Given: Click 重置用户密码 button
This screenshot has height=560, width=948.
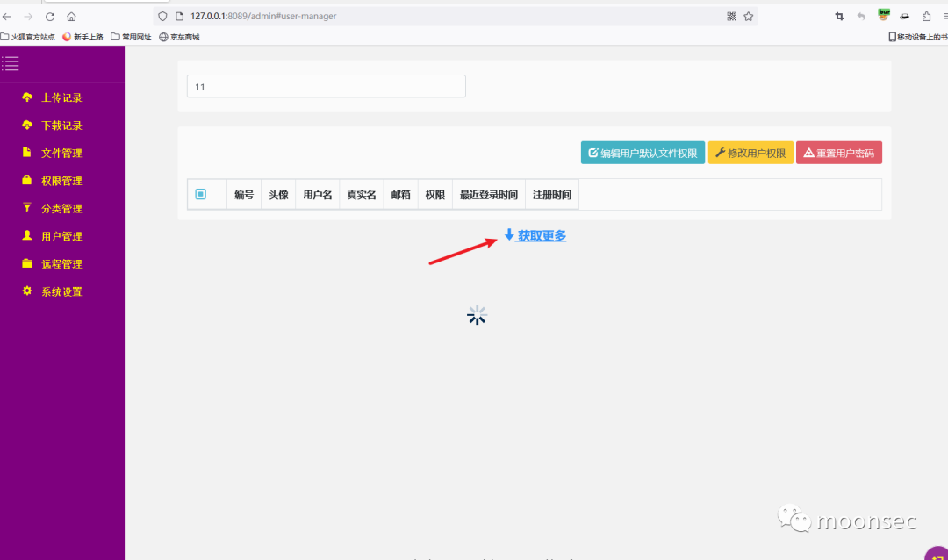Looking at the screenshot, I should point(838,153).
